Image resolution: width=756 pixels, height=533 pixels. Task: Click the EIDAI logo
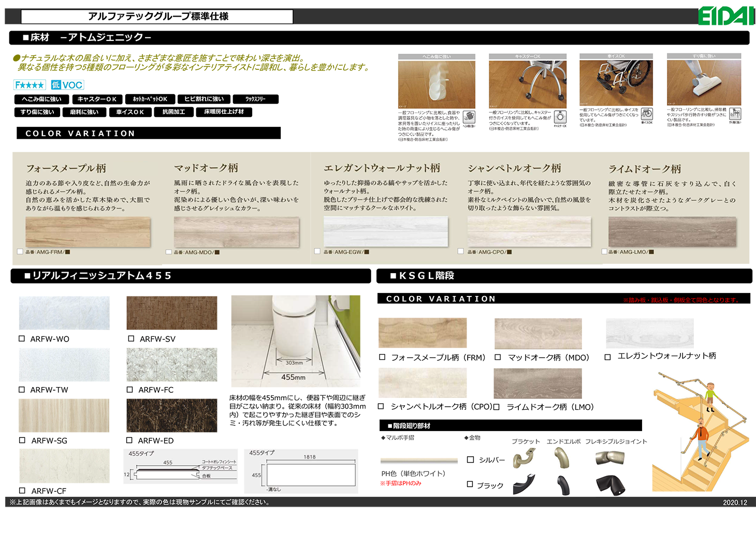(726, 16)
